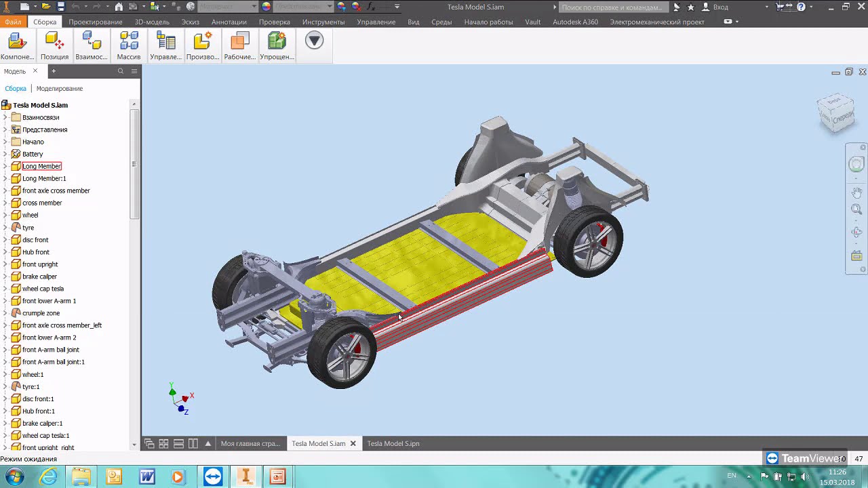Open the Представление appearance dropdown
The image size is (868, 488).
pyautogui.click(x=302, y=7)
